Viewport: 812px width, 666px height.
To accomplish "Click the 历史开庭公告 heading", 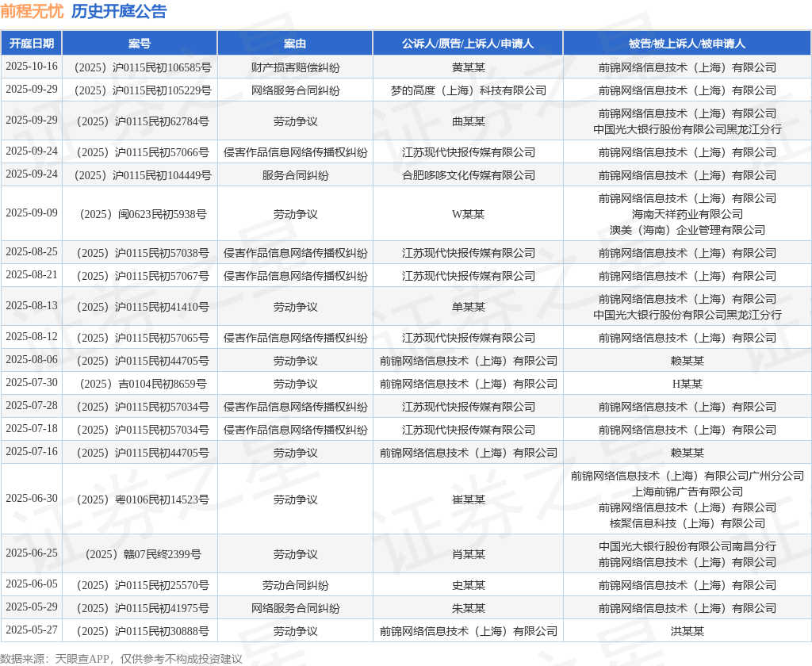I will tap(119, 11).
